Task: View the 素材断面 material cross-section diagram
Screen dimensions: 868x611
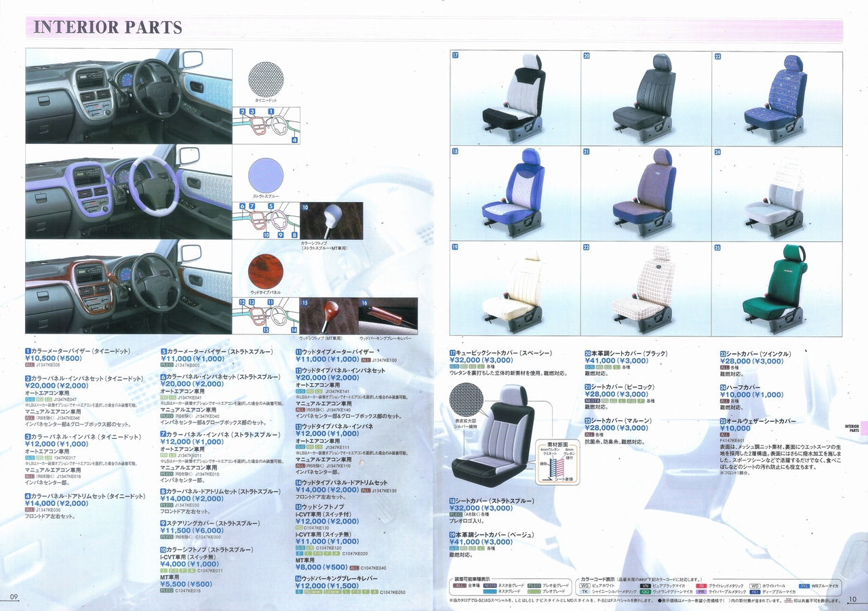Action: 557,461
